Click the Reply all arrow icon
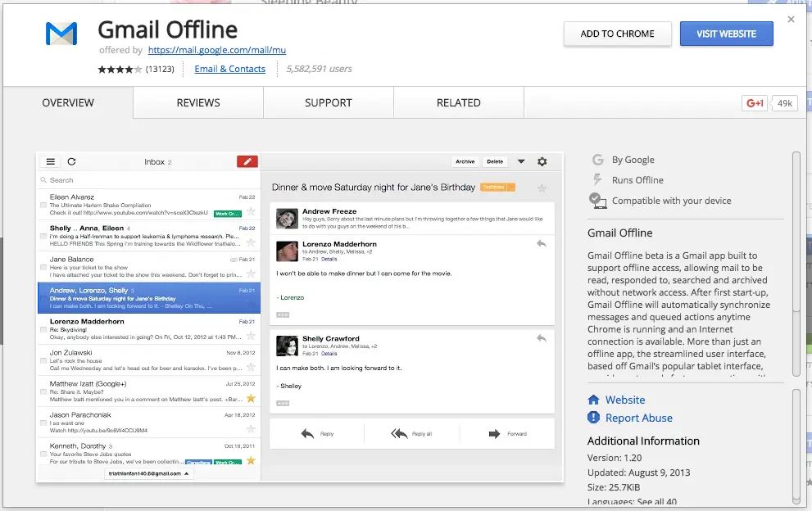812x511 pixels. (x=399, y=433)
